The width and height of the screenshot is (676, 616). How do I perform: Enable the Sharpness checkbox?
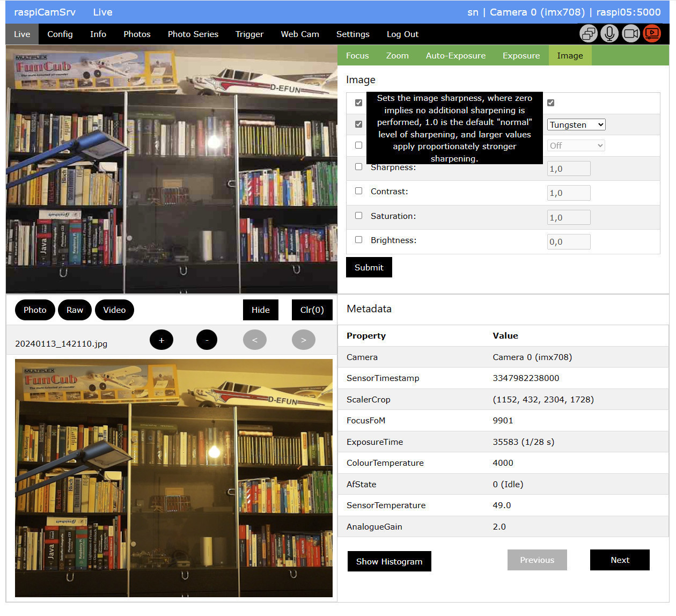pos(358,167)
